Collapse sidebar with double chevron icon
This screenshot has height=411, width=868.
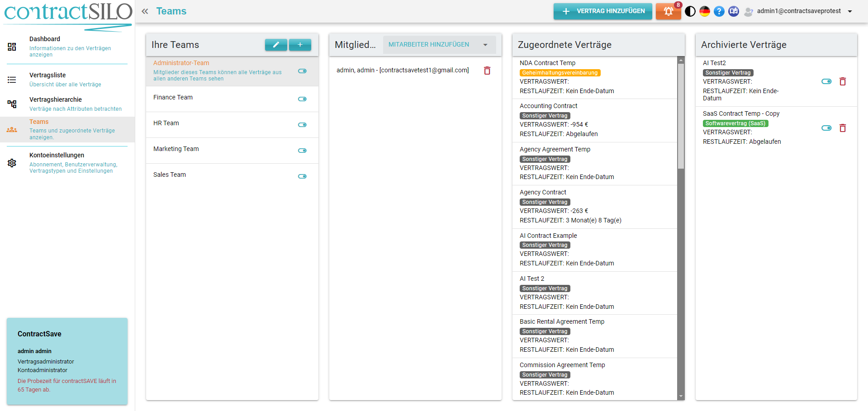click(145, 11)
